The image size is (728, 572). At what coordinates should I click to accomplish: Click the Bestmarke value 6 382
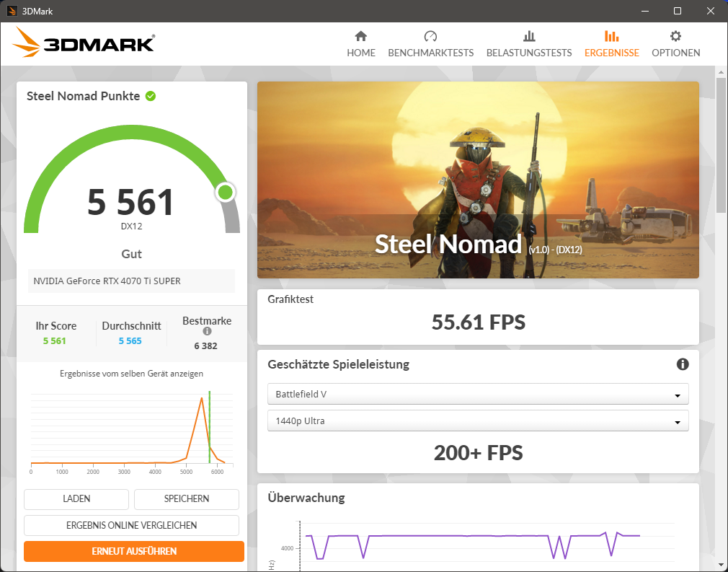205,346
